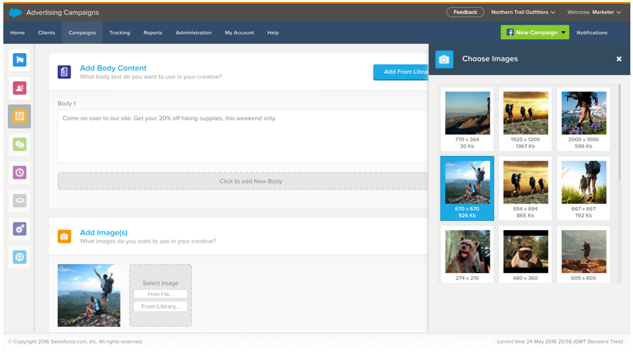This screenshot has width=633, height=364.
Task: Click the camera icon in Choose Images header
Action: tap(444, 59)
